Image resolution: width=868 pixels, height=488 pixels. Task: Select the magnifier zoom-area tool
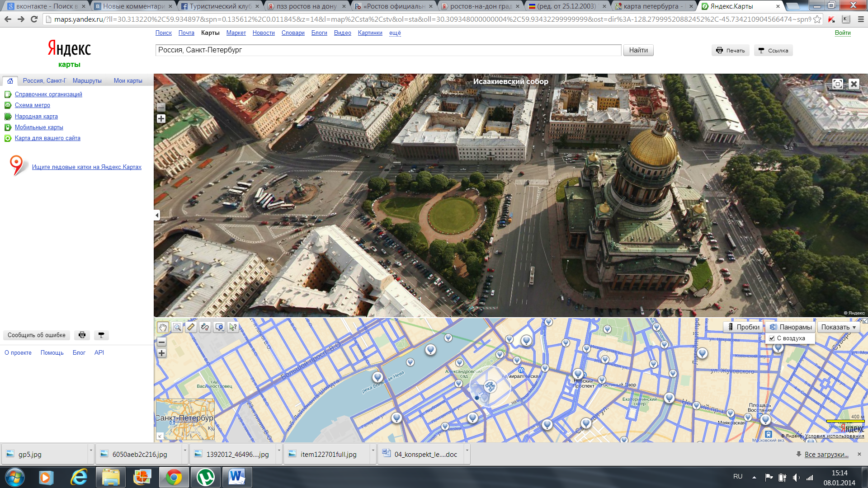click(177, 327)
